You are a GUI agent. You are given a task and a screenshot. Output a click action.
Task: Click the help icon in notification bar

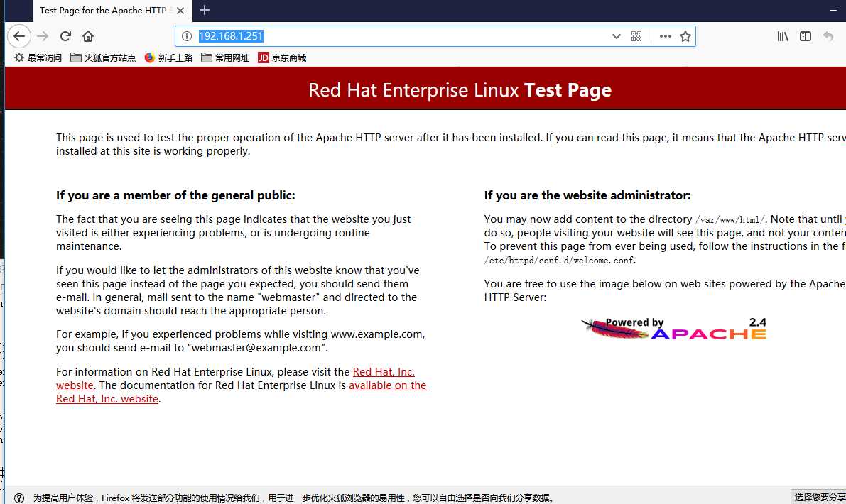pos(19,498)
